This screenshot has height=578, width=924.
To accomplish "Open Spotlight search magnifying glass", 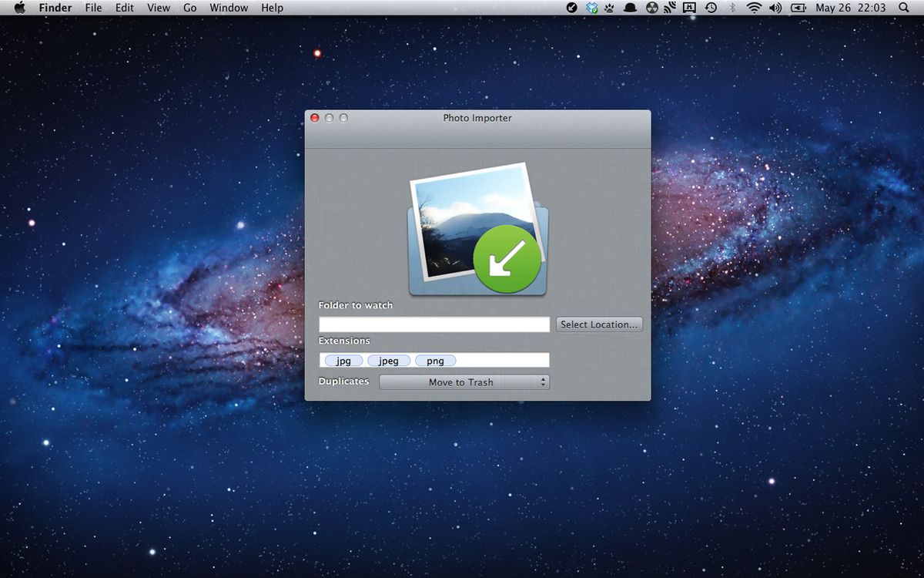I will tap(903, 8).
